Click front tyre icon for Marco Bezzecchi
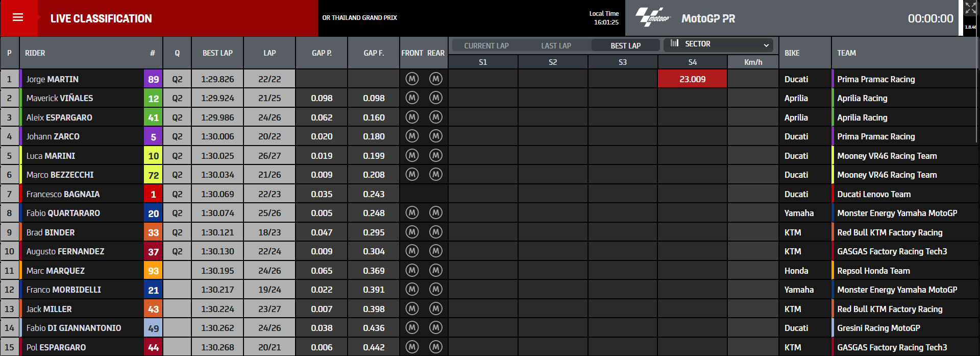Viewport: 980px width, 356px height. click(412, 174)
